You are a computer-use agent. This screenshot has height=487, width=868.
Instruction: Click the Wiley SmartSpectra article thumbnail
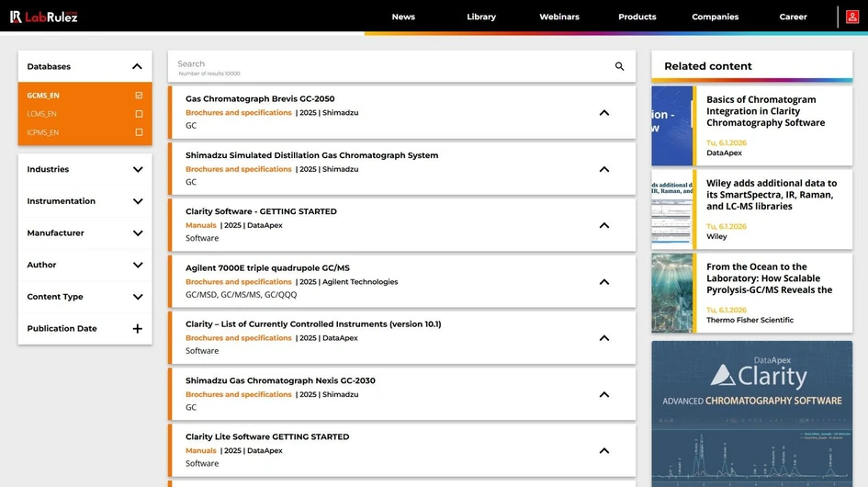tap(672, 210)
